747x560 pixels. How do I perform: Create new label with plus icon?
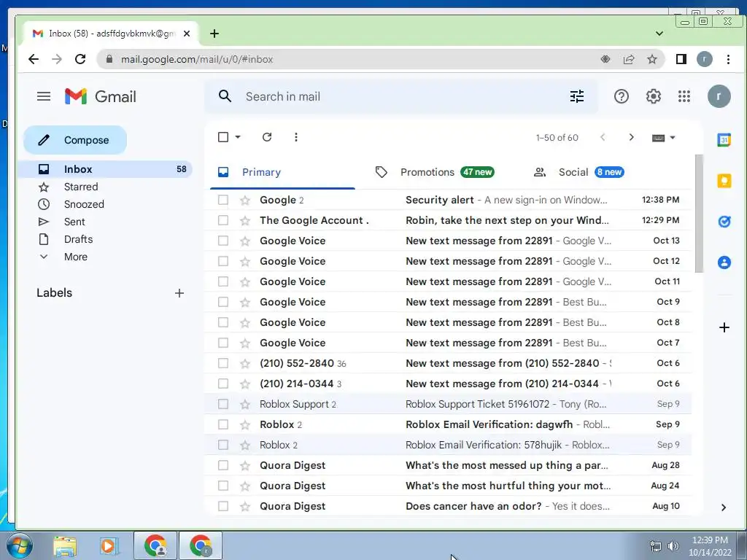pyautogui.click(x=179, y=293)
